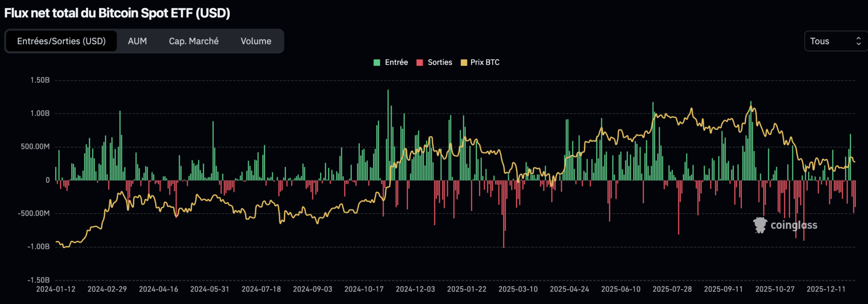The height and width of the screenshot is (304, 868).
Task: Click the yellow Prix BTC legend square
Action: [x=463, y=62]
